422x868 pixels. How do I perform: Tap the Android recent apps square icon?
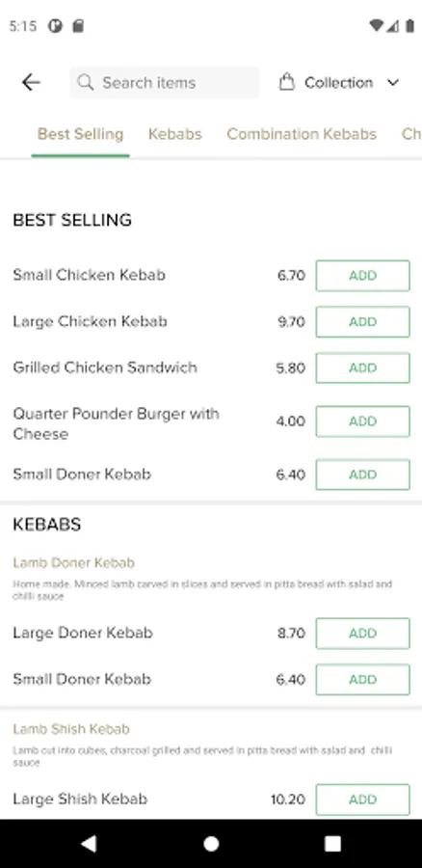click(332, 844)
